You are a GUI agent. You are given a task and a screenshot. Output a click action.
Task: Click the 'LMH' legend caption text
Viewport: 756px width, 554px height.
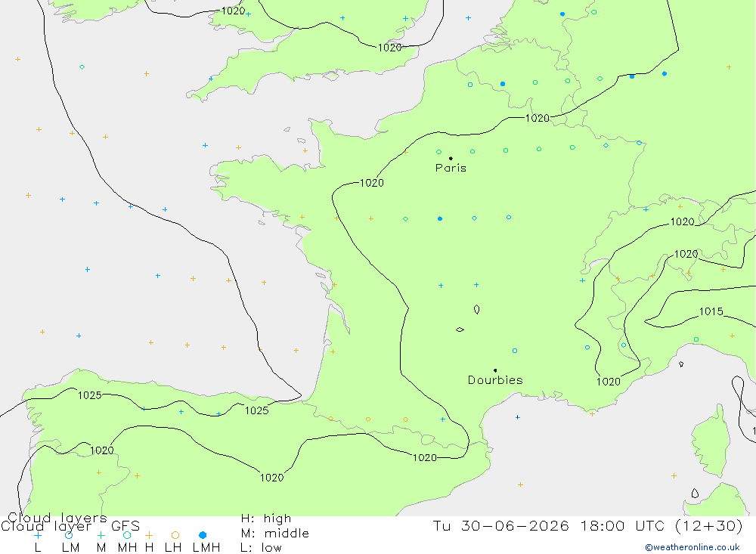(206, 548)
